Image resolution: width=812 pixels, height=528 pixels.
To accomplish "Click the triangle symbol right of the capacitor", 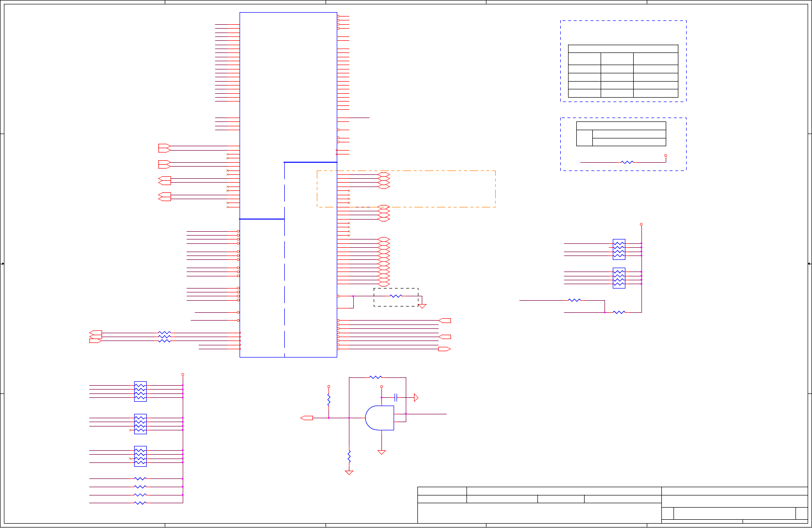I will click(416, 397).
